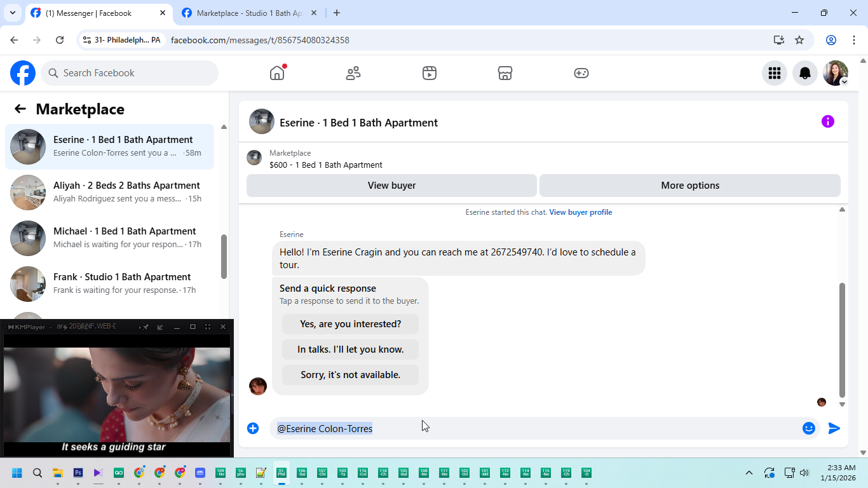The image size is (868, 488).
Task: Bookmark this page with the star icon
Action: coord(799,40)
